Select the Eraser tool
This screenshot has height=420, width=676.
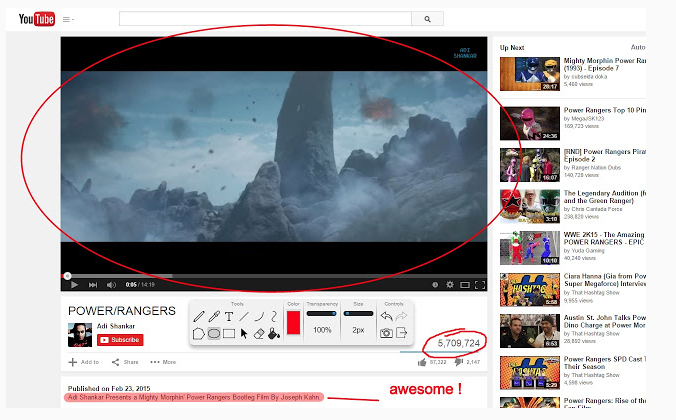pos(259,333)
